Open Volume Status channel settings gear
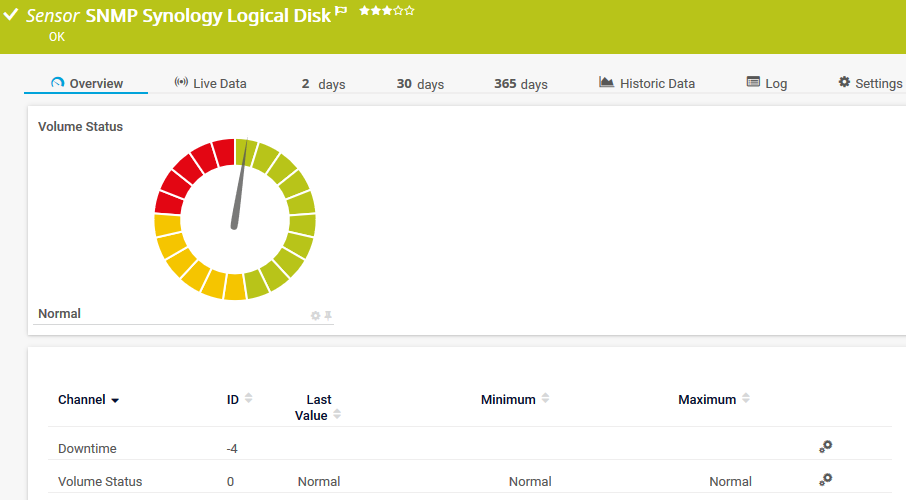This screenshot has height=500, width=906. pyautogui.click(x=825, y=480)
